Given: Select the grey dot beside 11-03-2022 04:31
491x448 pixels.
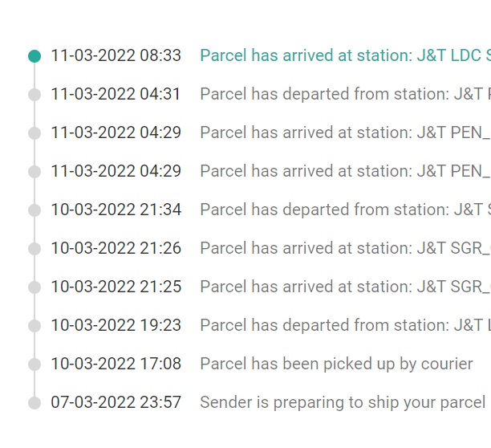Looking at the screenshot, I should [x=34, y=95].
